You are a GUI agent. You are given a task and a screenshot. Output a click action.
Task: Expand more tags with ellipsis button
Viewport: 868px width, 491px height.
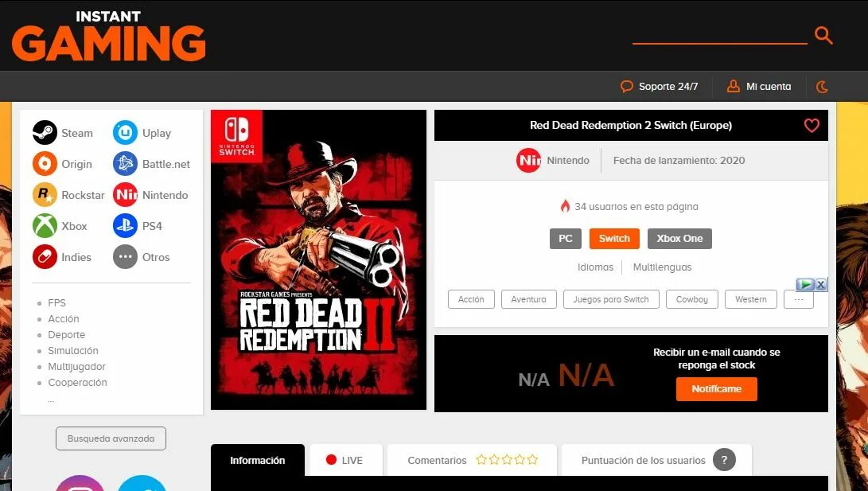(x=799, y=299)
